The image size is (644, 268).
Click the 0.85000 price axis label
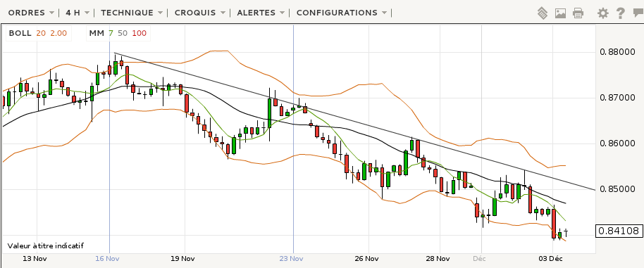point(617,189)
